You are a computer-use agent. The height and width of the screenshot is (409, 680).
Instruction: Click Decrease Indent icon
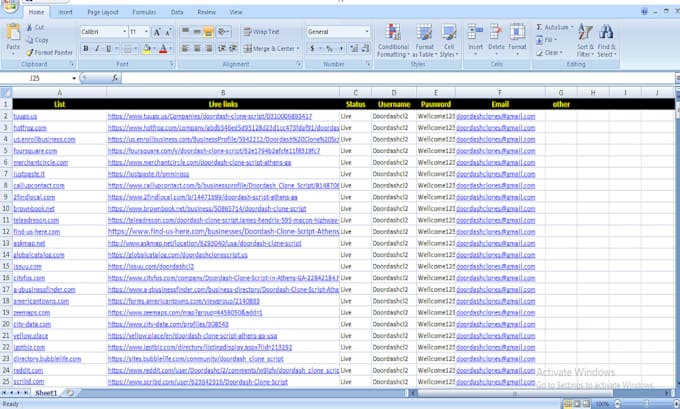(x=222, y=48)
